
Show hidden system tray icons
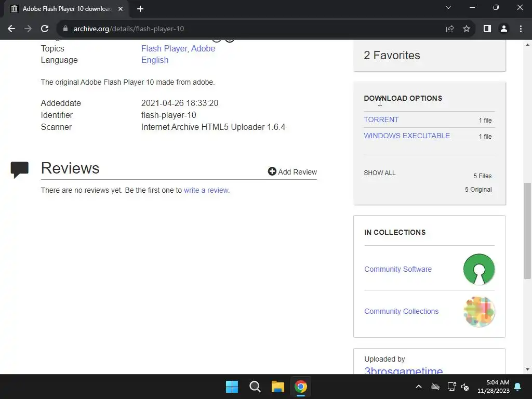419,387
